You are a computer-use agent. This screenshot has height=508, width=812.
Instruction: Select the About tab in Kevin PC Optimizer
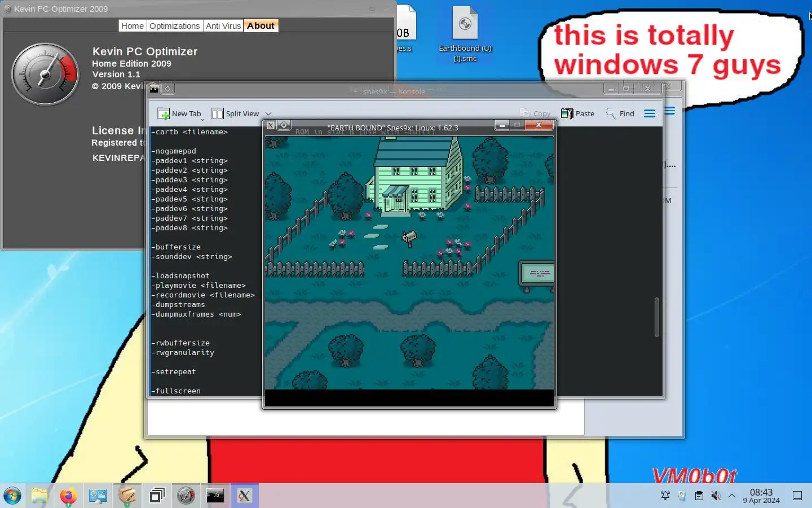coord(261,26)
